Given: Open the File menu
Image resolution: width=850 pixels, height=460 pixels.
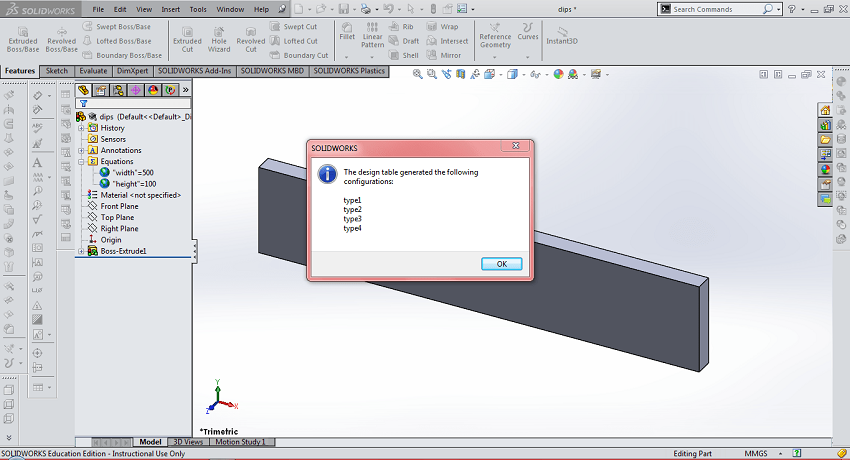Looking at the screenshot, I should (98, 9).
